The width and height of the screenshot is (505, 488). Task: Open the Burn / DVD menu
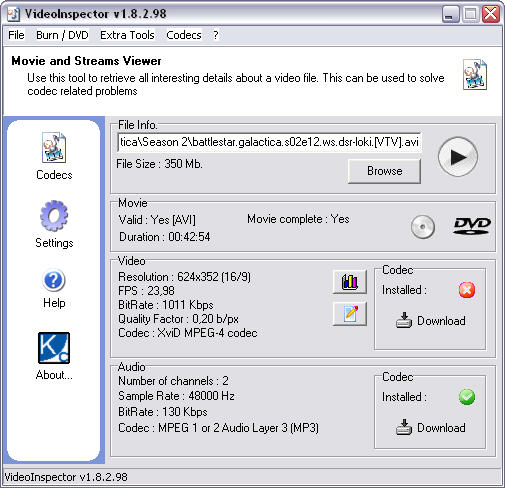click(x=62, y=35)
